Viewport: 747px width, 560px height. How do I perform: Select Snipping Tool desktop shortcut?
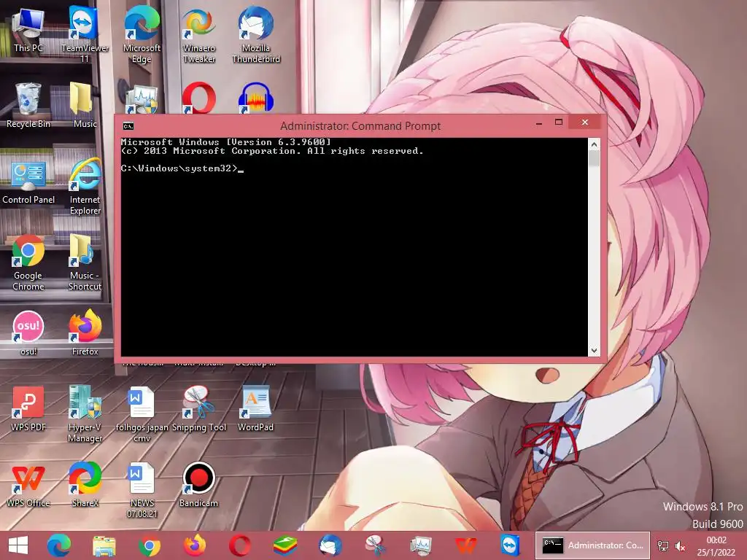(199, 408)
